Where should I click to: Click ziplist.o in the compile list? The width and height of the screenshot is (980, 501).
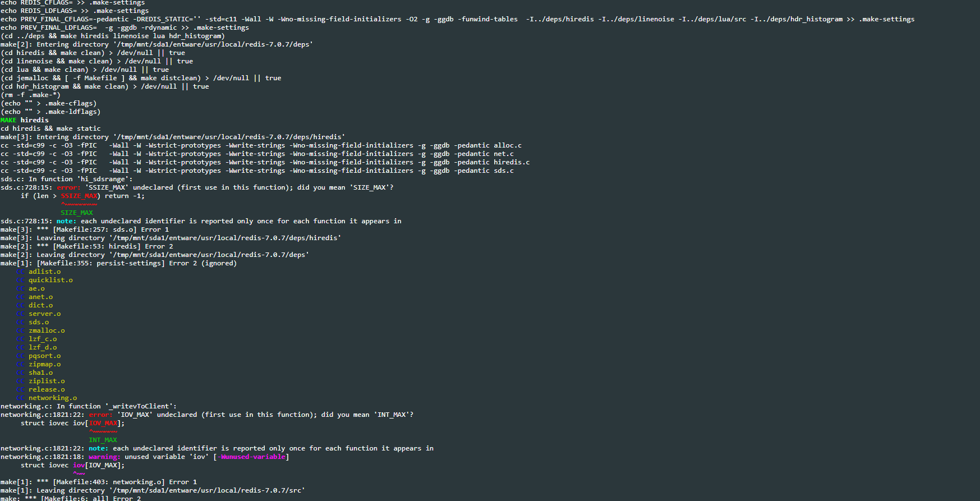click(47, 381)
